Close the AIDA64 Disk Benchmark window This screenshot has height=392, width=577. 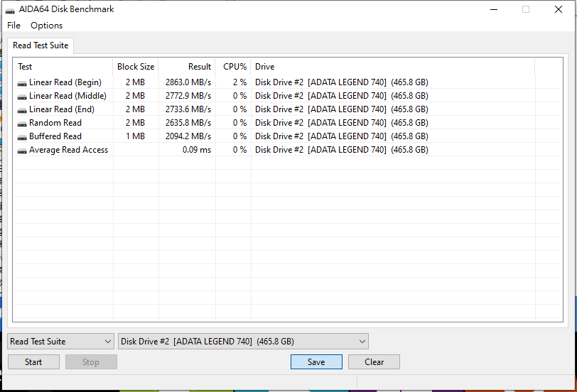tap(559, 9)
